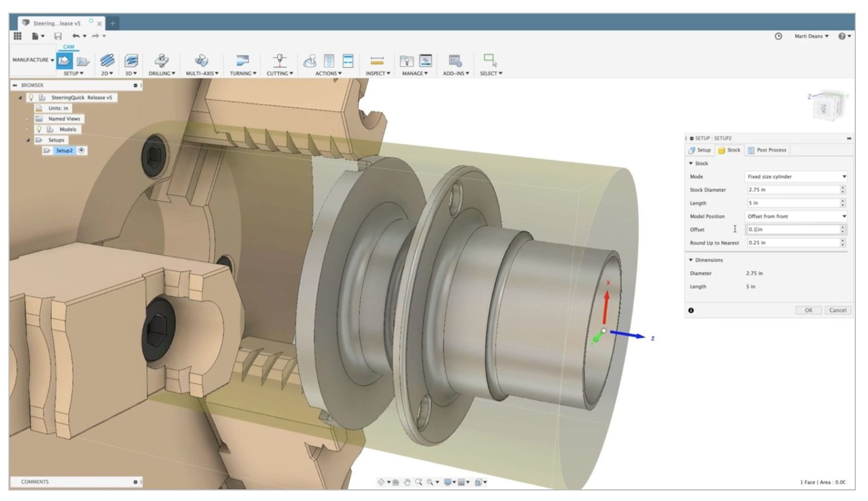Viewport: 868px width, 501px height.
Task: Open the Tool Library icon under Manage
Action: [406, 61]
